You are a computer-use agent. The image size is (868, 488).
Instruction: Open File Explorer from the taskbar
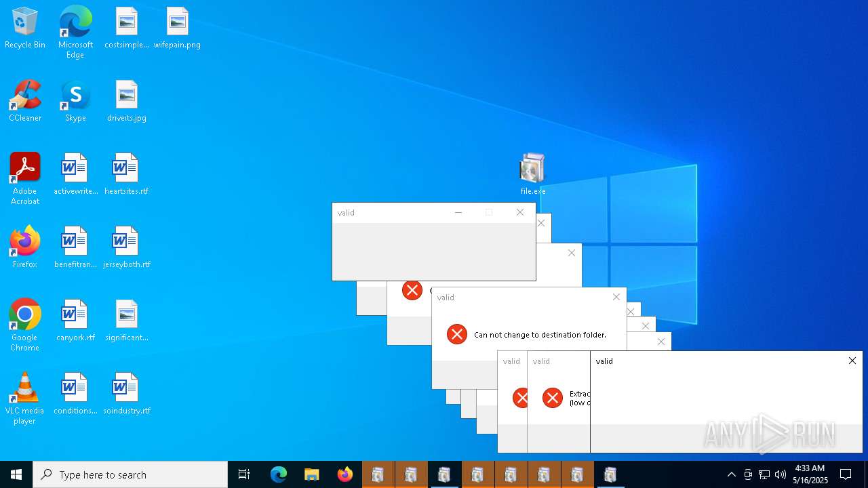[x=312, y=474]
